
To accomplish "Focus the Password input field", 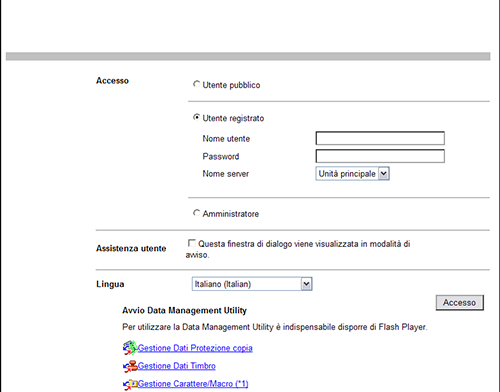I will coord(380,156).
